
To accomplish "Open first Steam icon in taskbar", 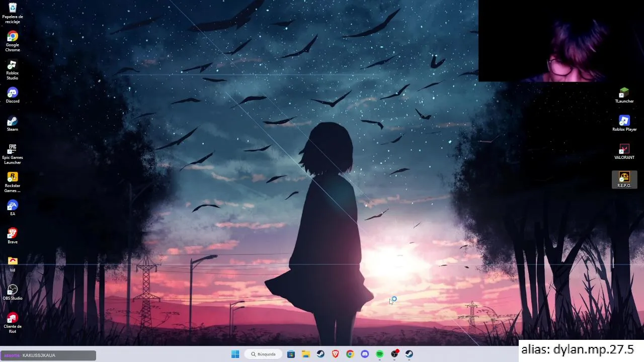I will tap(320, 354).
